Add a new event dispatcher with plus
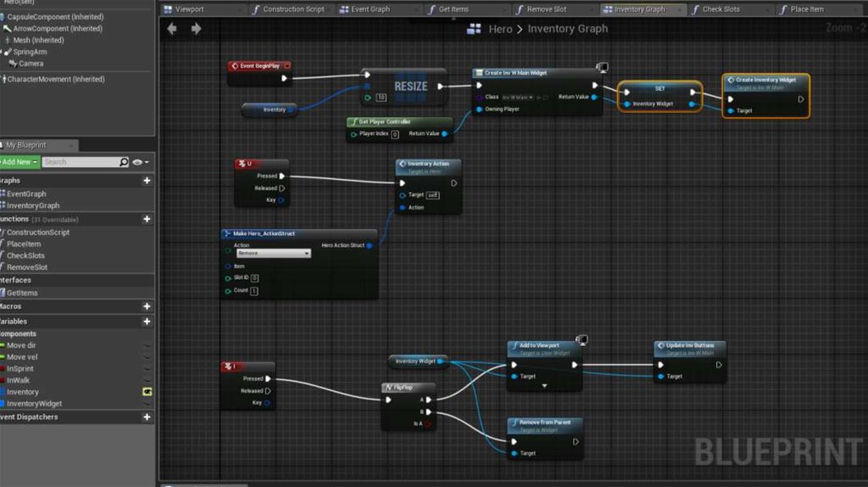 tap(147, 417)
